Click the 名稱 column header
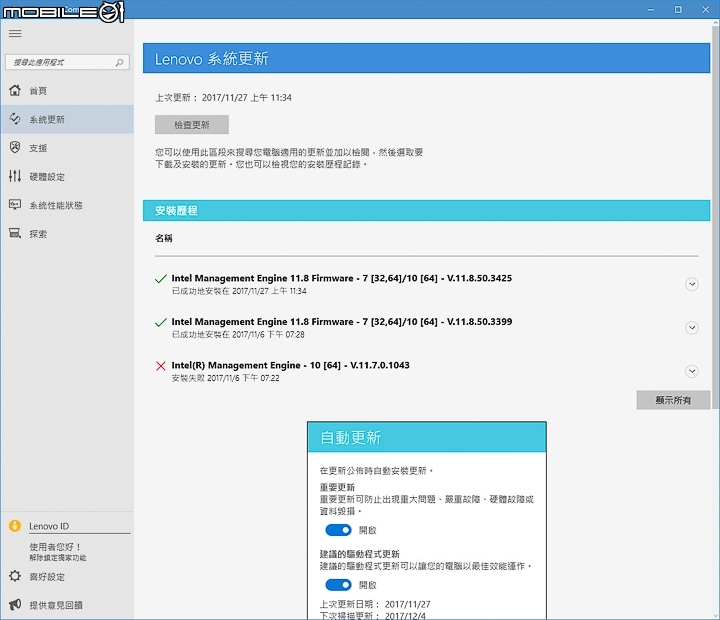The width and height of the screenshot is (720, 620). (x=164, y=238)
